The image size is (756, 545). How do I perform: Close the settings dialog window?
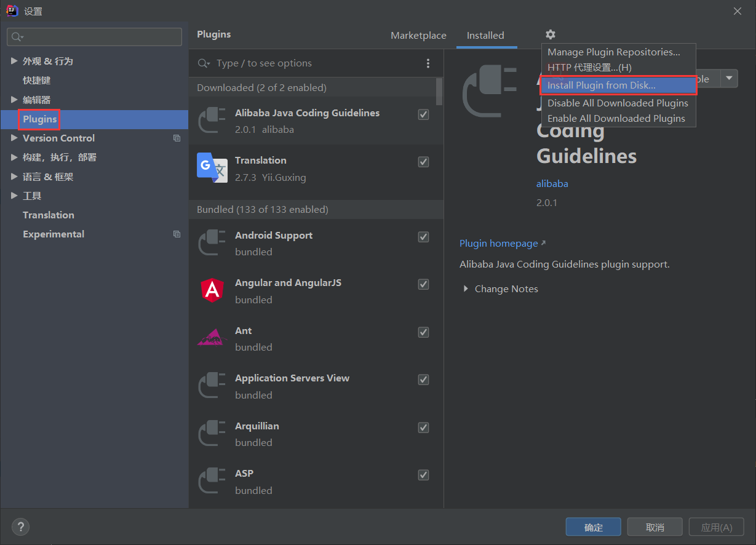tap(738, 10)
